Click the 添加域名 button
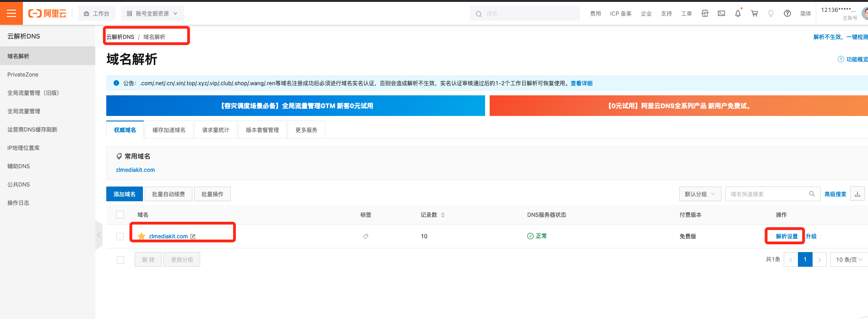This screenshot has width=868, height=319. tap(125, 194)
